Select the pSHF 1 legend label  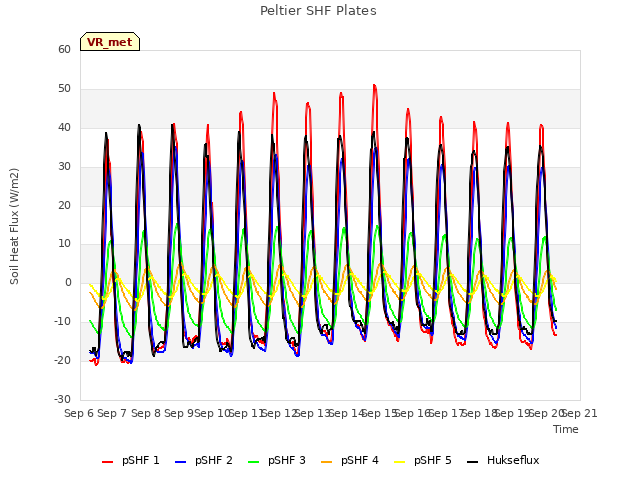tap(141, 460)
